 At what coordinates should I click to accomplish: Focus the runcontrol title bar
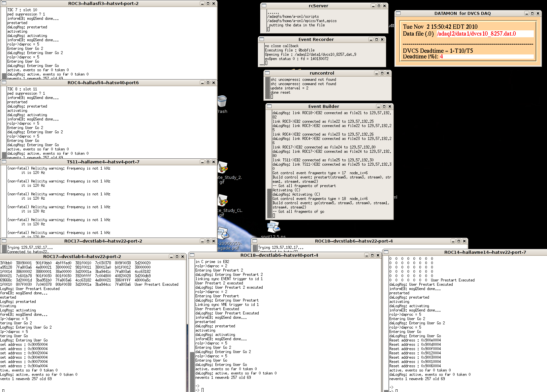[322, 73]
